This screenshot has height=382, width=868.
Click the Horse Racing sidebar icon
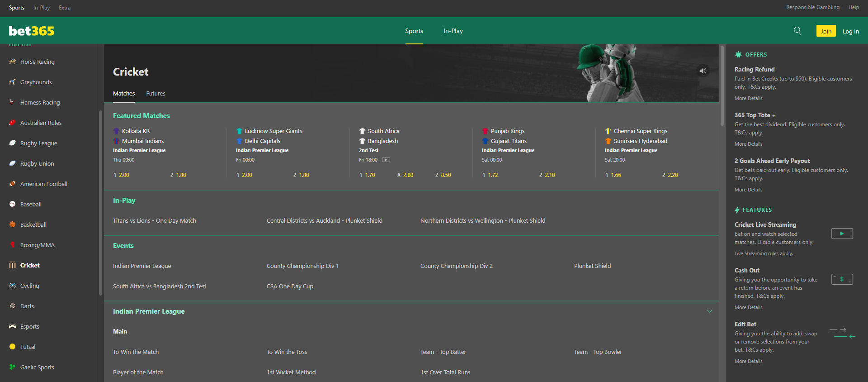pyautogui.click(x=12, y=62)
